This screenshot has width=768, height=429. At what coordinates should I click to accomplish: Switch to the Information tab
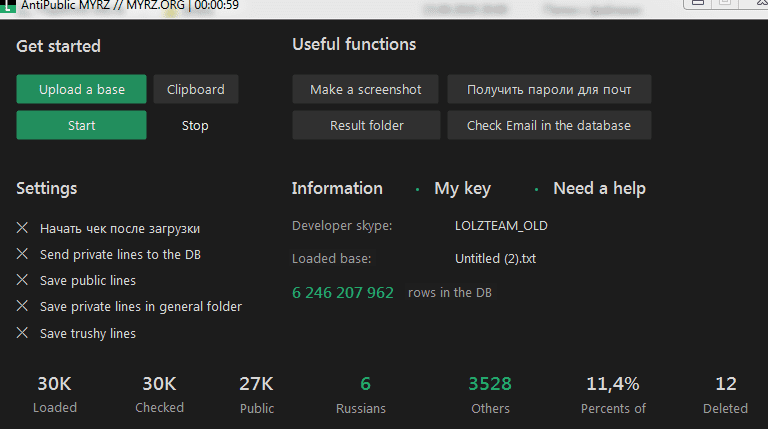337,188
